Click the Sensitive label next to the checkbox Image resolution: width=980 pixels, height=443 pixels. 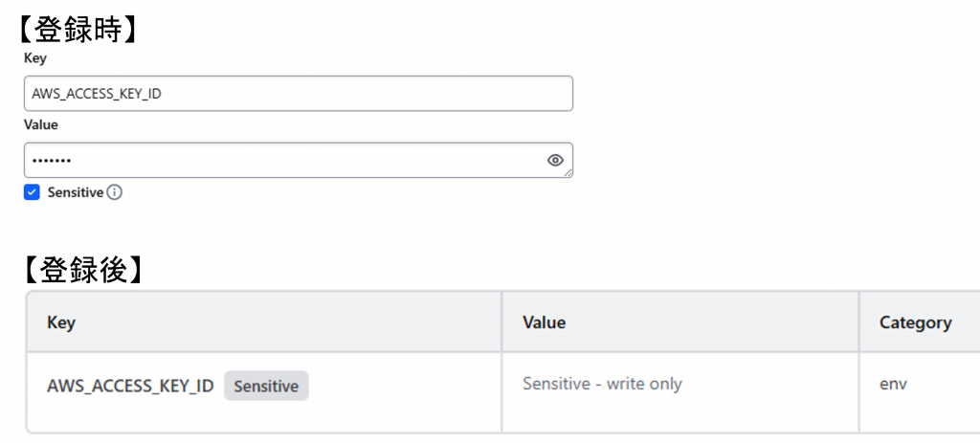click(x=75, y=192)
